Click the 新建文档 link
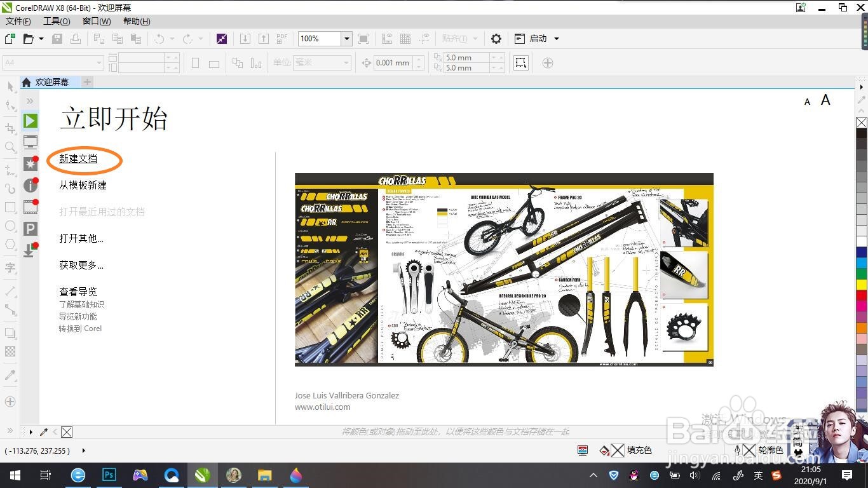 78,159
